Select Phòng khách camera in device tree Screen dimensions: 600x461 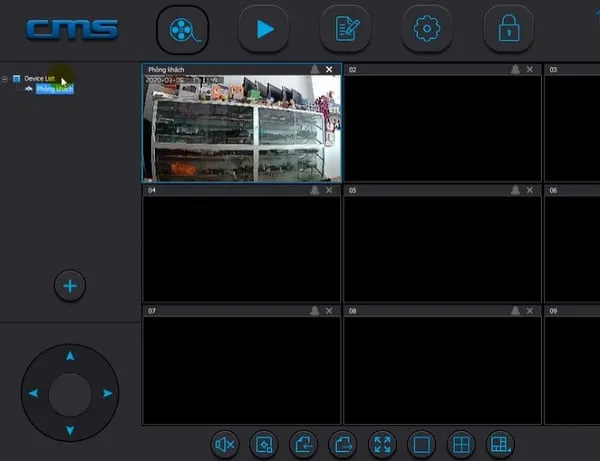55,89
